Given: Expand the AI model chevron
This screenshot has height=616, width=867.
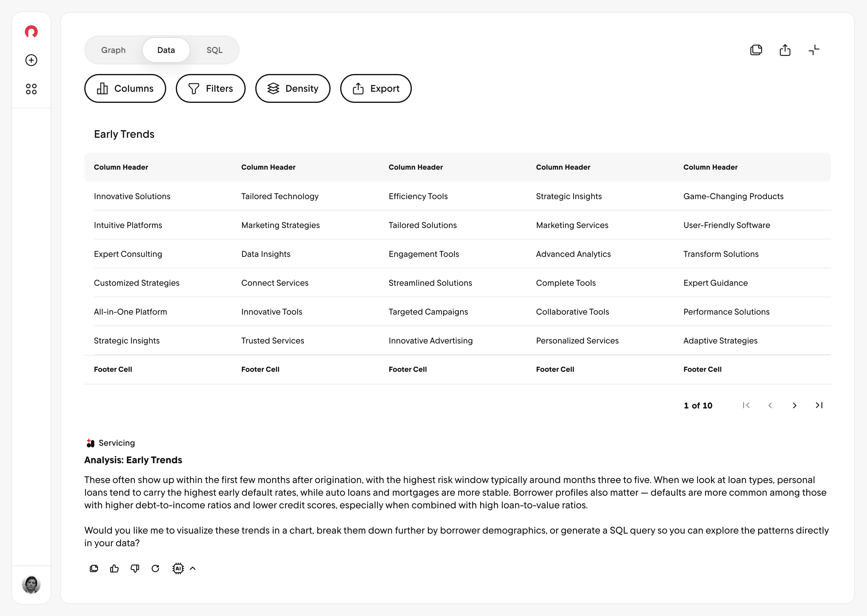Looking at the screenshot, I should 193,568.
